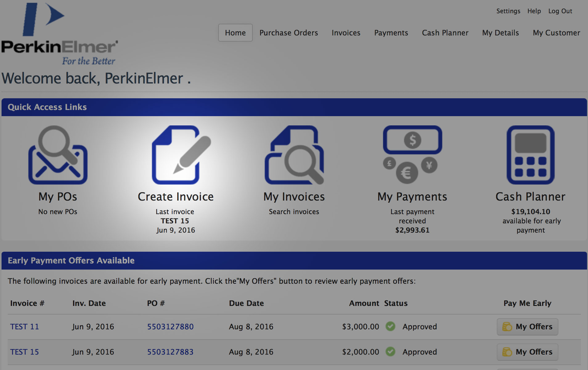Viewport: 588px width, 370px height.
Task: Click the $2,993.61 last payment amount
Action: point(412,230)
